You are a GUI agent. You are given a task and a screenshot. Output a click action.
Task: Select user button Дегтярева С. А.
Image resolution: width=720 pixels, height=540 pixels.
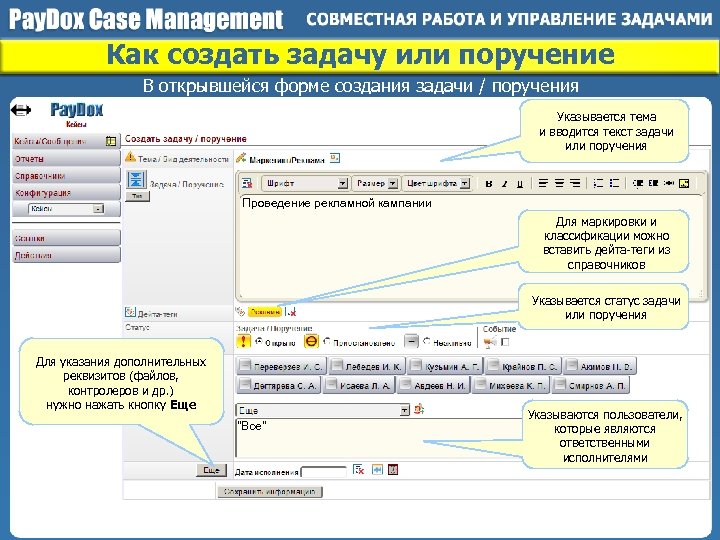pyautogui.click(x=278, y=385)
